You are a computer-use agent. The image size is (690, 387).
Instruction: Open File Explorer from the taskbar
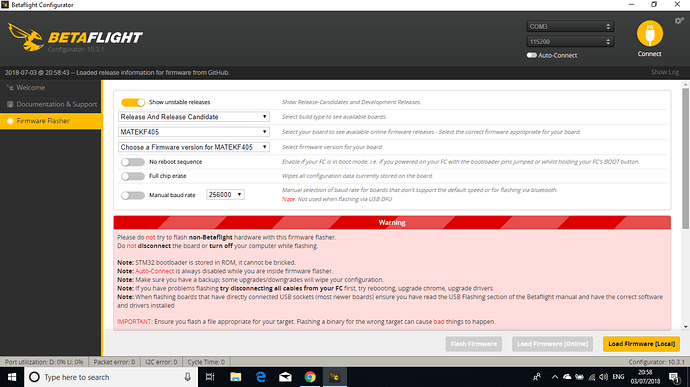pos(235,377)
